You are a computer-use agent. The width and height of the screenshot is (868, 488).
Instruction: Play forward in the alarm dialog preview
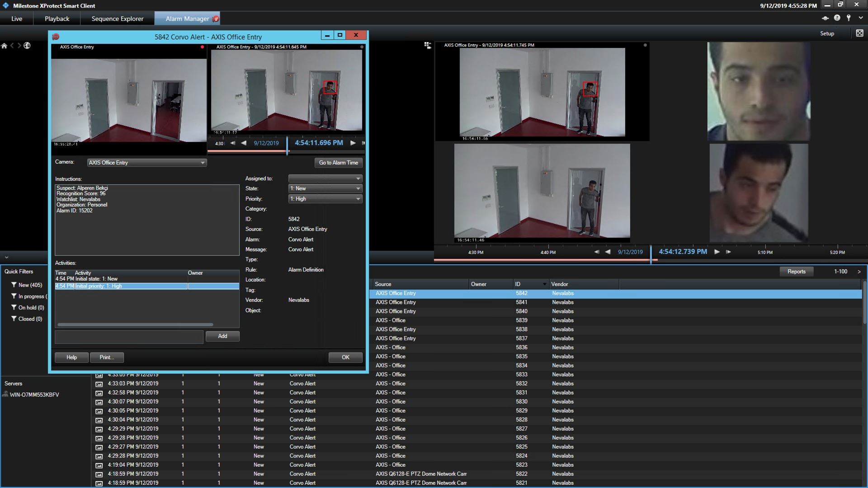point(353,143)
